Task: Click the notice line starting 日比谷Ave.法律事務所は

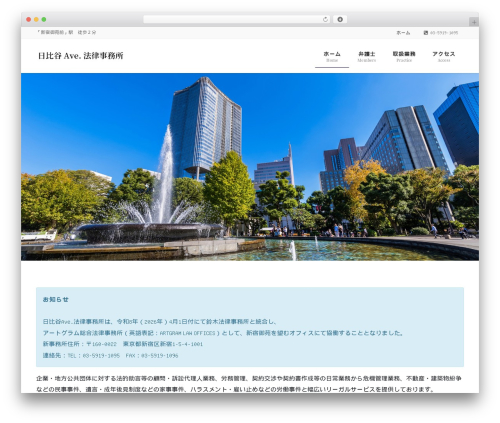Action: pyautogui.click(x=159, y=322)
